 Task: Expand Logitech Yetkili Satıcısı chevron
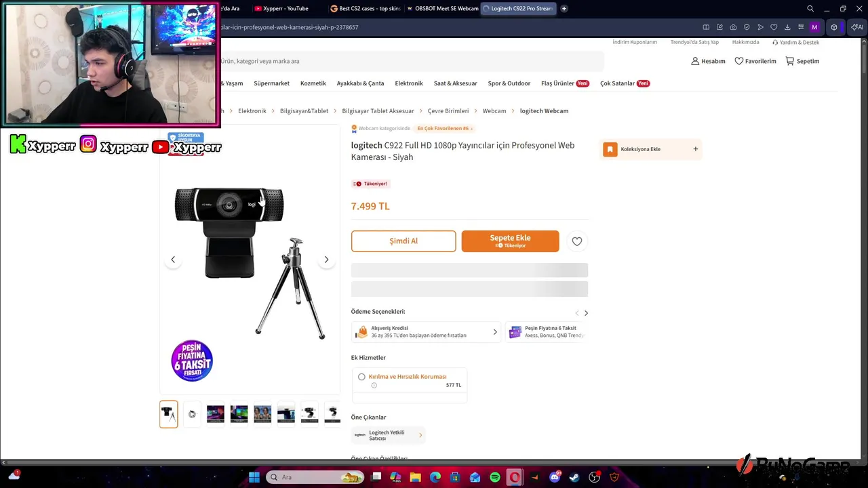click(x=420, y=435)
